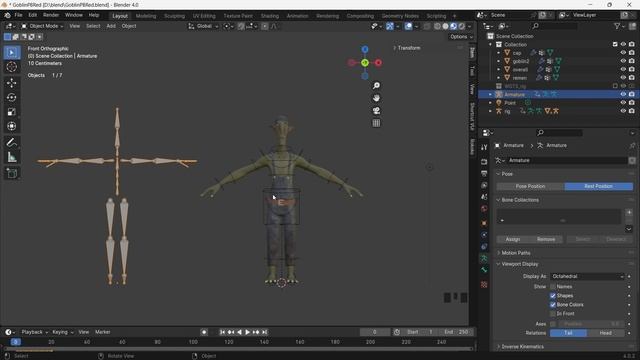Hide the cap object in viewport
This screenshot has width=640, height=360.
[x=623, y=53]
